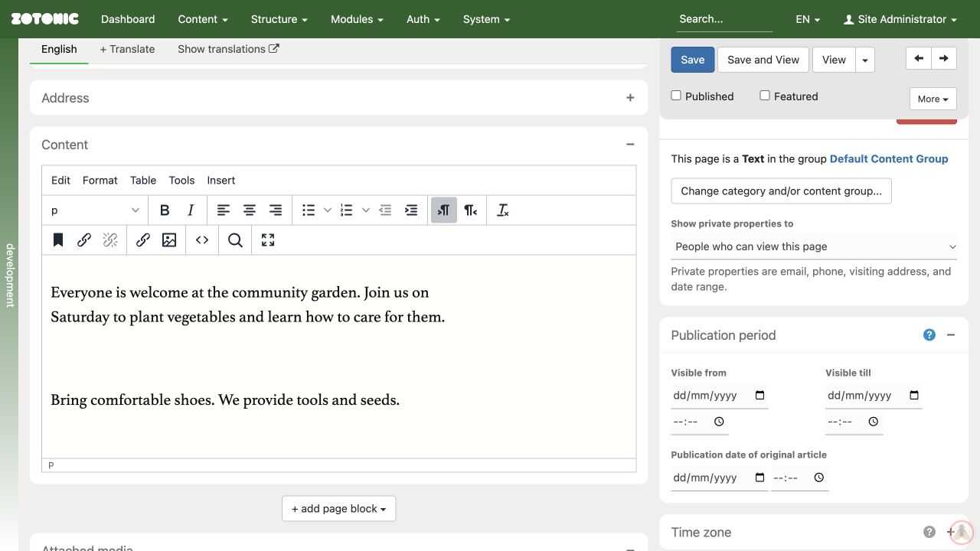The image size is (980, 551).
Task: Insert bullet list in editor
Action: [309, 210]
